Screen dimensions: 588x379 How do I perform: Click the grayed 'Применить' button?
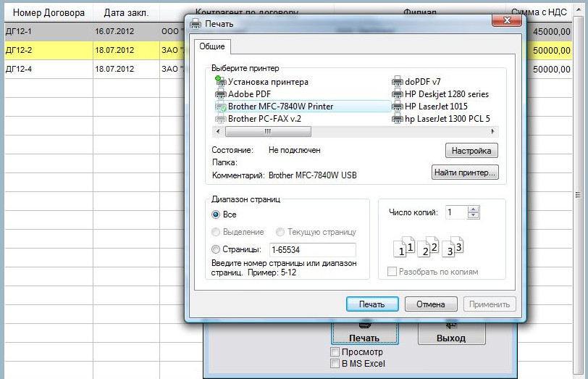coord(490,304)
